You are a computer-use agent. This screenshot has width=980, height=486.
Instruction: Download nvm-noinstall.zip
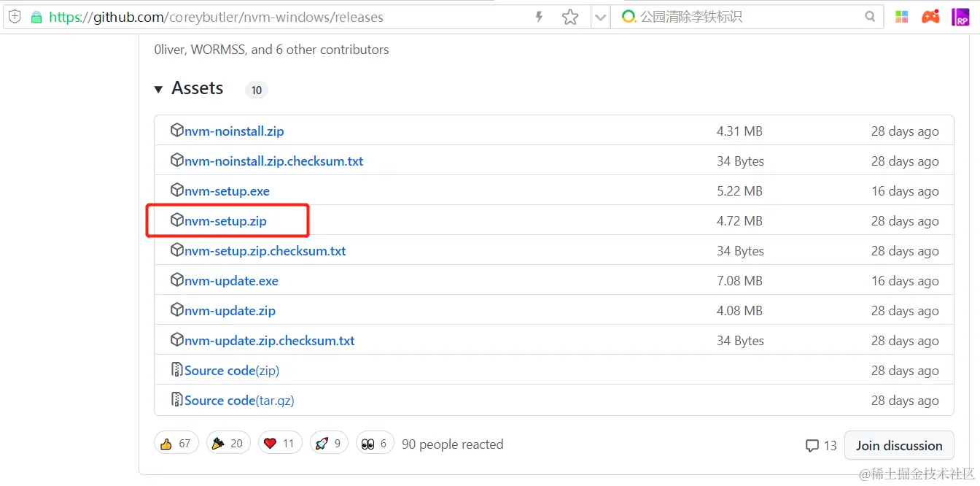pyautogui.click(x=234, y=131)
